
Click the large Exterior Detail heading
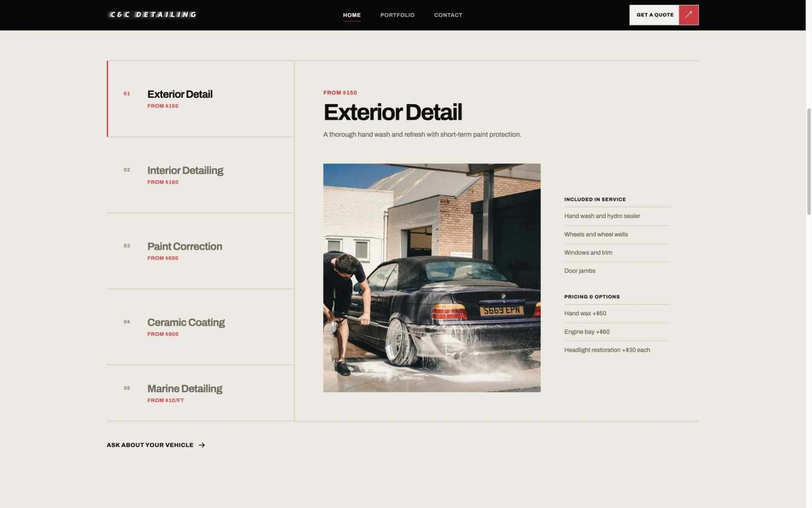[393, 112]
